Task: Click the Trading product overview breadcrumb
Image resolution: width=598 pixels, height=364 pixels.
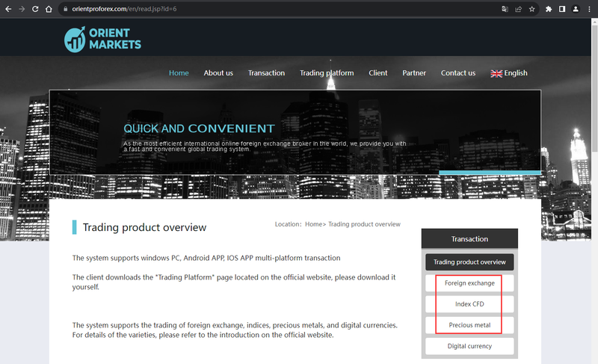Action: [364, 224]
